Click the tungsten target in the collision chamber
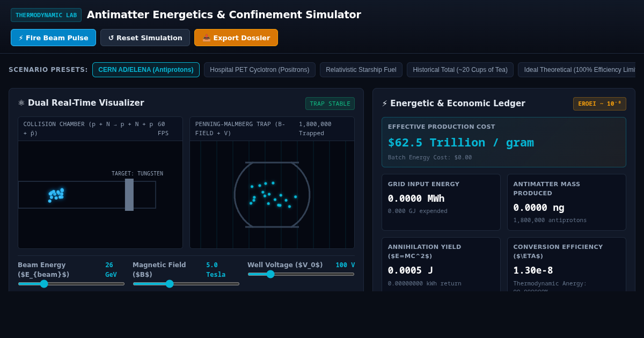Image resolution: width=644 pixels, height=338 pixels. 129,195
